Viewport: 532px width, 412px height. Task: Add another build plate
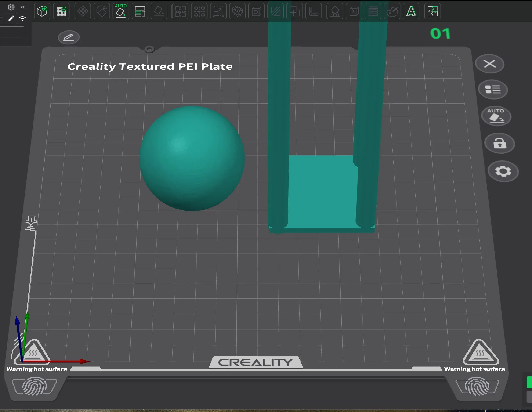point(61,11)
